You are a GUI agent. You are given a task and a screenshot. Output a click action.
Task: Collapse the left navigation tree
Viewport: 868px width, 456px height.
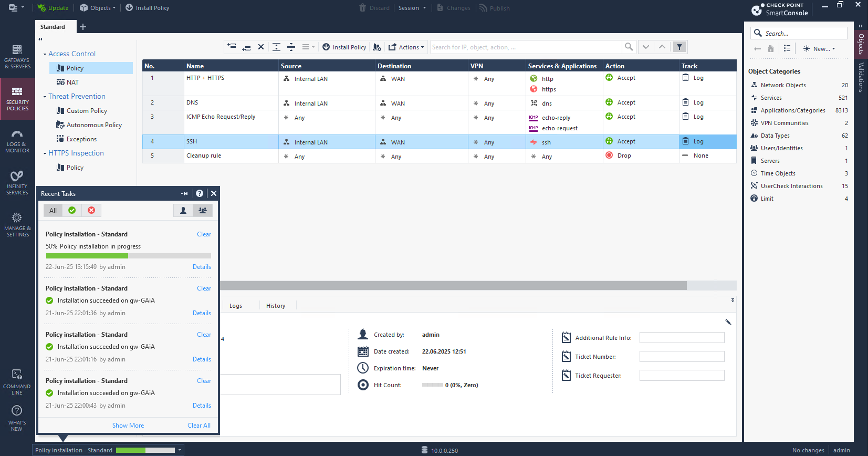coord(40,39)
